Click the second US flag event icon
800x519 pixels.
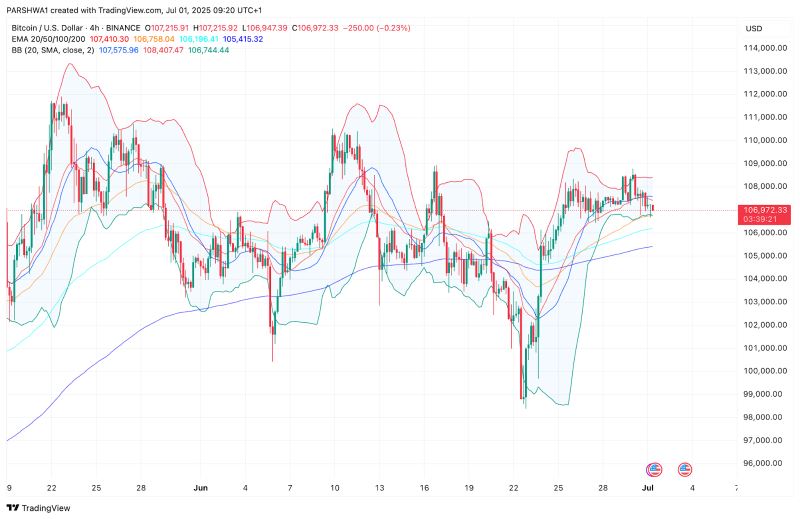point(685,469)
